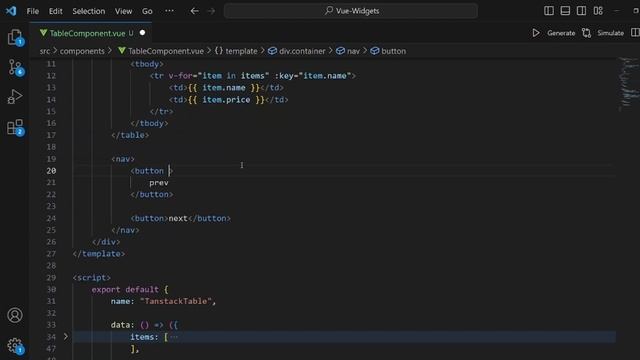Split the editor using top-right icon
The width and height of the screenshot is (640, 360).
point(635,33)
